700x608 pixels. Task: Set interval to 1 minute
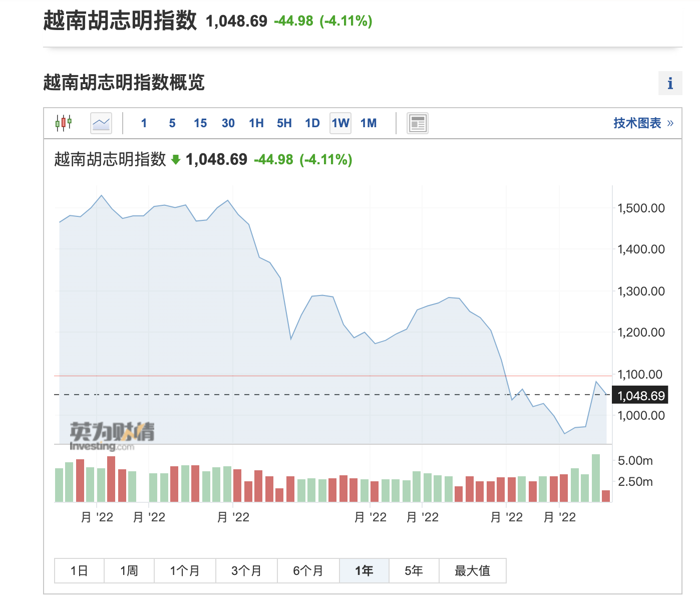[144, 123]
